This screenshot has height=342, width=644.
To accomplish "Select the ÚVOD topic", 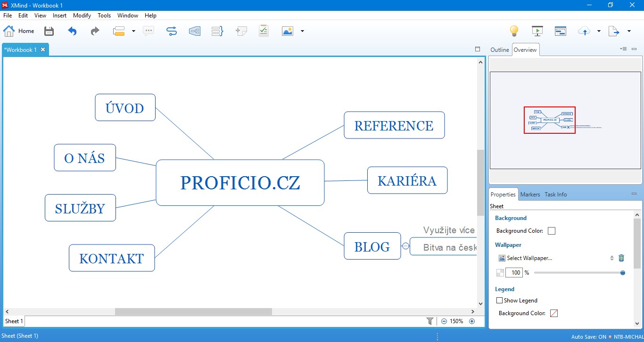I will pyautogui.click(x=125, y=107).
